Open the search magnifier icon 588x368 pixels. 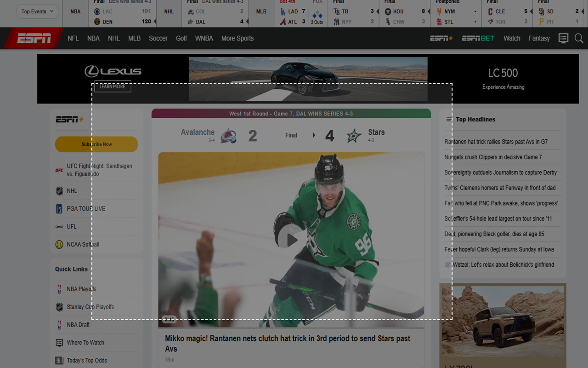(x=579, y=39)
